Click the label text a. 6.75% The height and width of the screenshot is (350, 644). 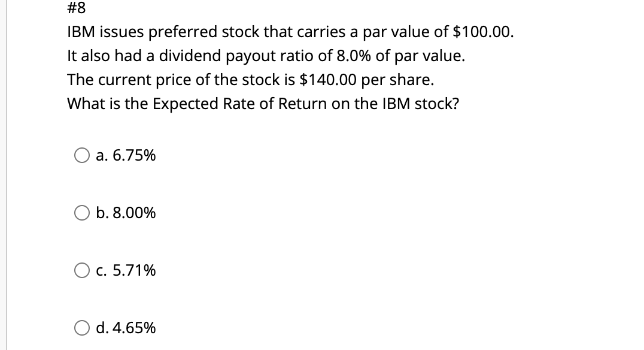click(126, 156)
